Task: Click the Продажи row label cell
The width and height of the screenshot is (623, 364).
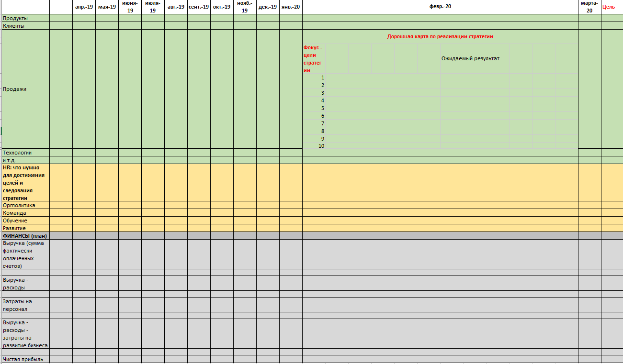Action: tap(25, 89)
